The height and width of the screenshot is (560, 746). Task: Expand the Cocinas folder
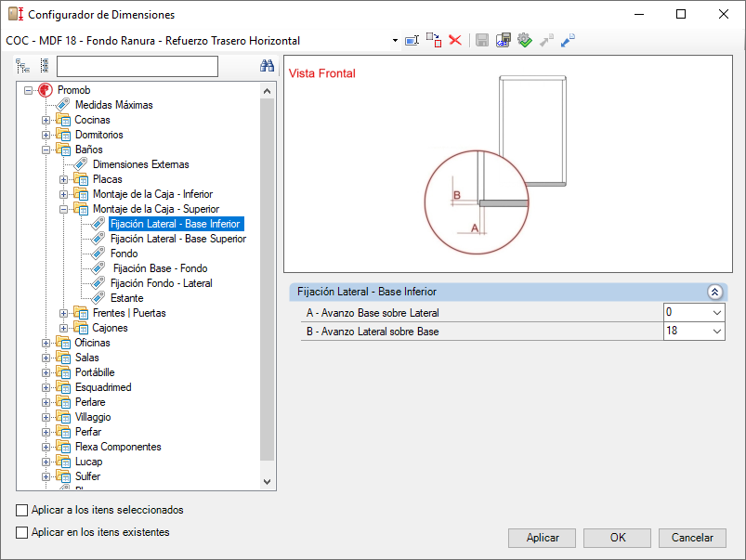tap(46, 120)
